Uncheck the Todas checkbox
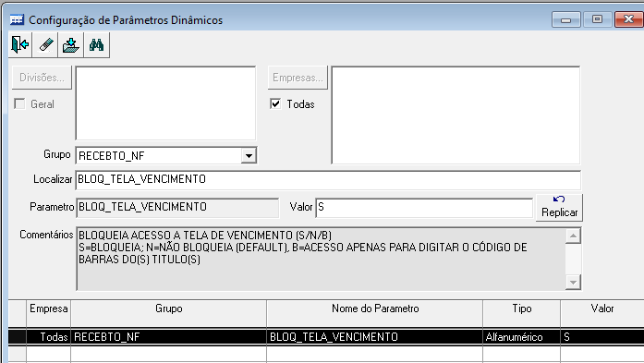The height and width of the screenshot is (363, 644). click(275, 103)
